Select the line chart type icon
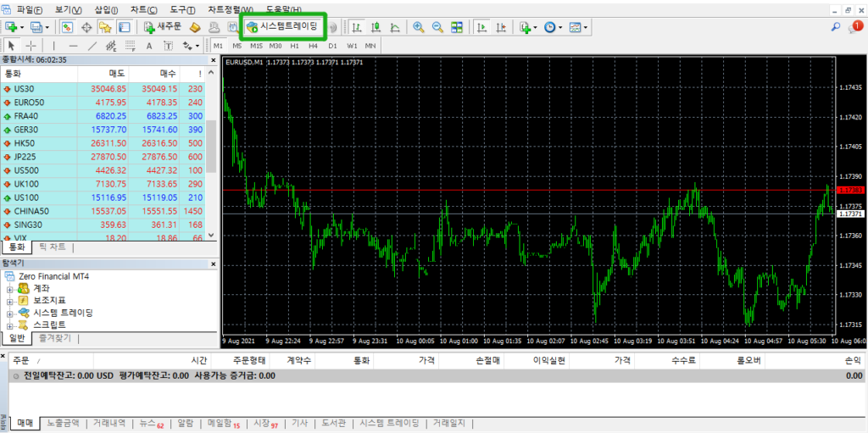 tap(395, 26)
